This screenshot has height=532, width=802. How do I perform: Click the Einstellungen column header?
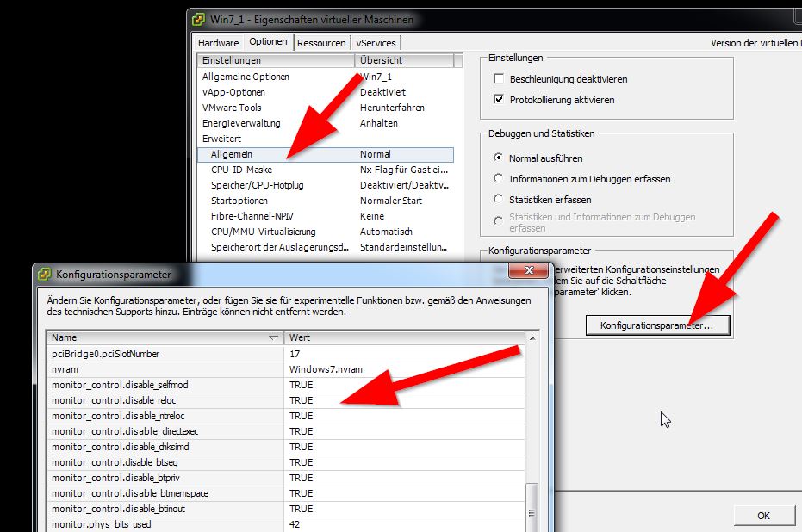[277, 60]
